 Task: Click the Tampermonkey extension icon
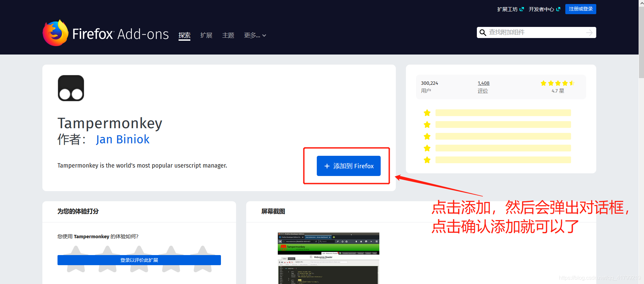(71, 88)
